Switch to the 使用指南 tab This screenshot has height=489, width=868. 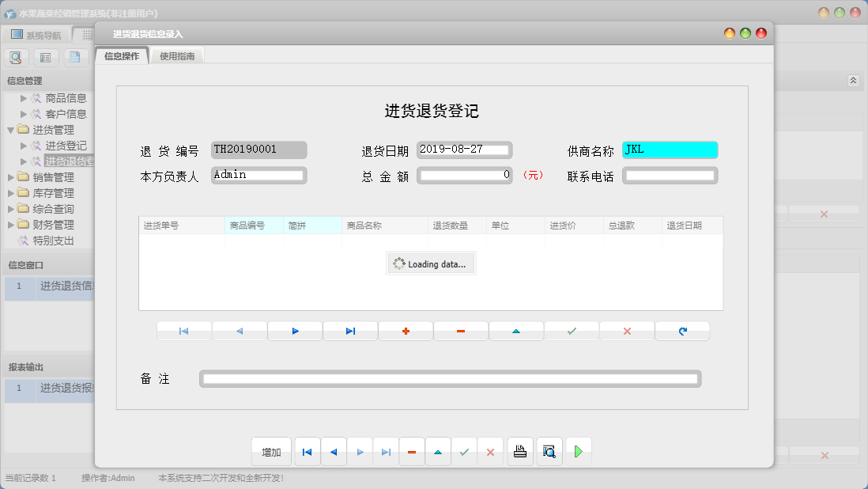(x=177, y=56)
